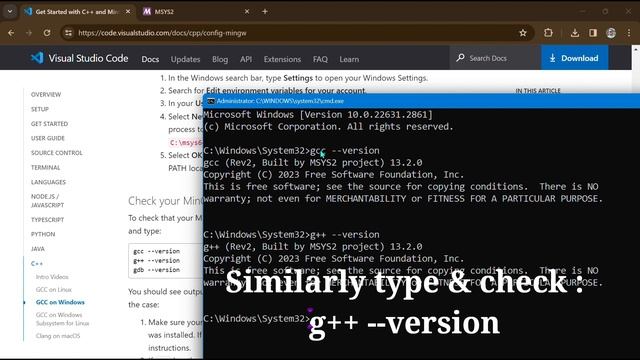Bookmark this page with star icon

pos(523,33)
